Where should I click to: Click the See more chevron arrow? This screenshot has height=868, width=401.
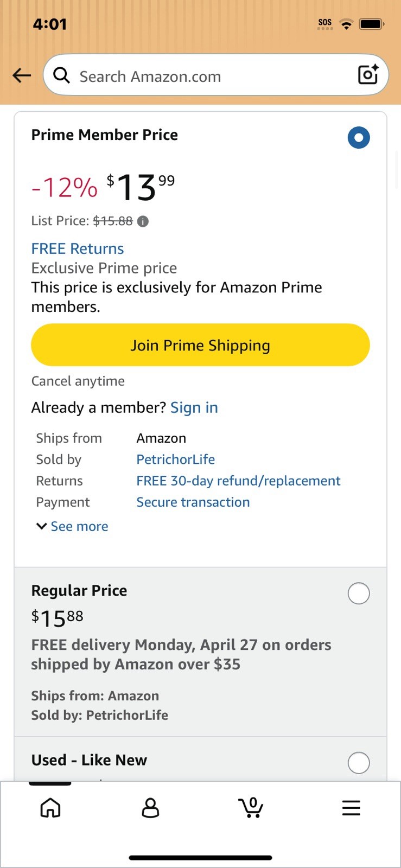coord(41,526)
